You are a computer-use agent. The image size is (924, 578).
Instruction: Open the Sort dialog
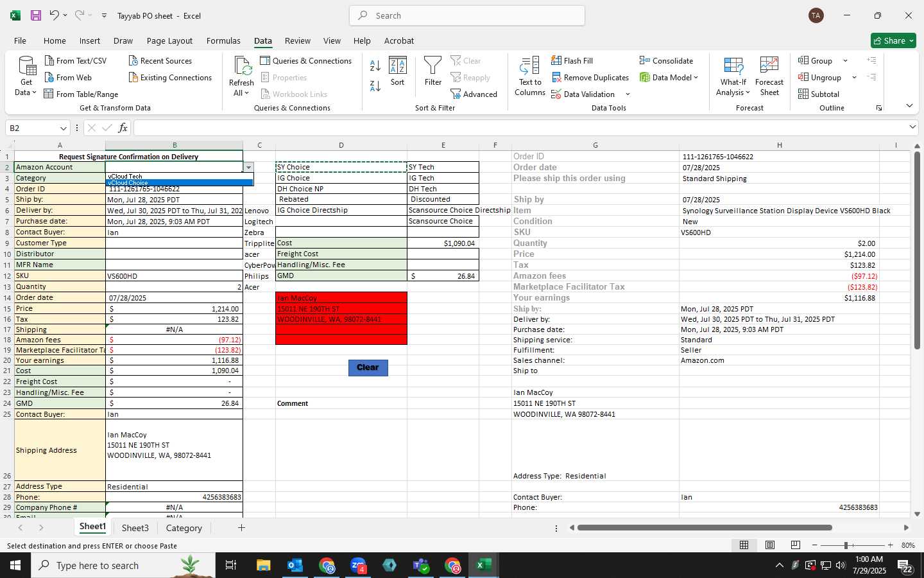(398, 71)
